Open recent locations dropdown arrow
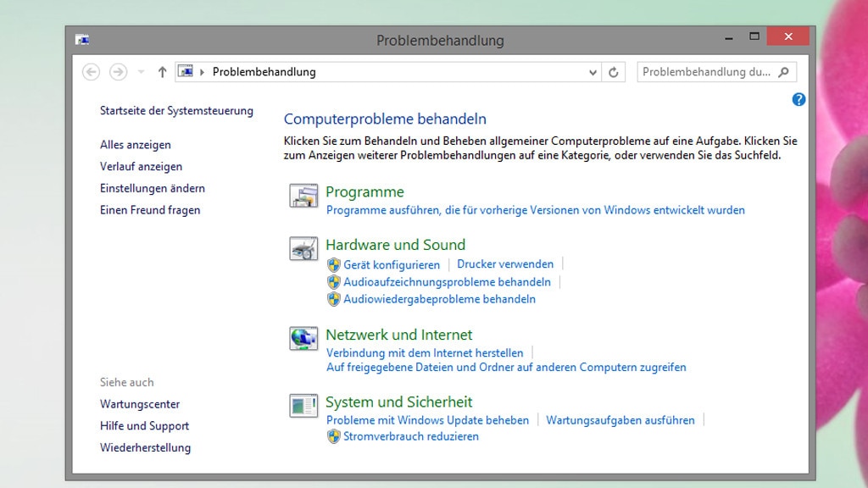The width and height of the screenshot is (868, 488). [x=142, y=72]
